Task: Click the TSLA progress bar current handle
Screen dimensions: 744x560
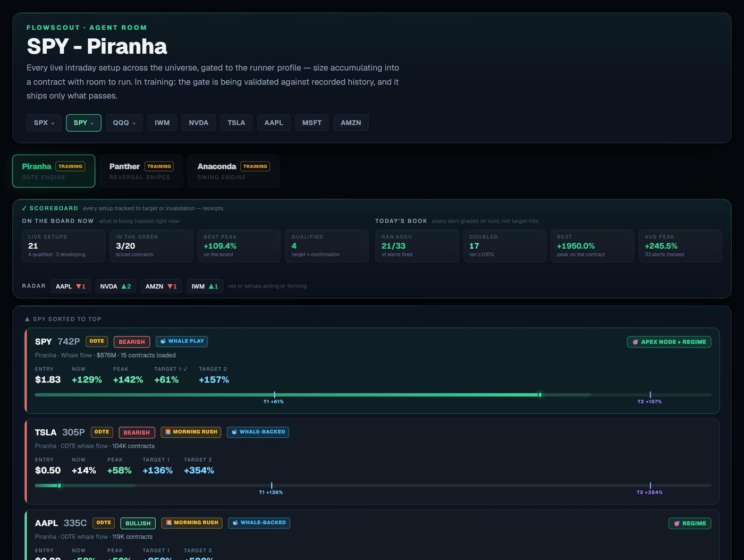Action: [59, 486]
